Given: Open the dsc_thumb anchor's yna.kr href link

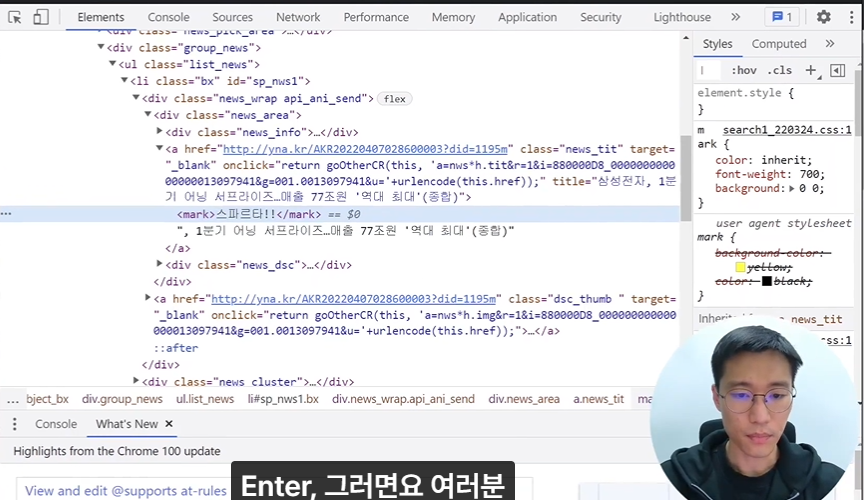Looking at the screenshot, I should tap(354, 299).
